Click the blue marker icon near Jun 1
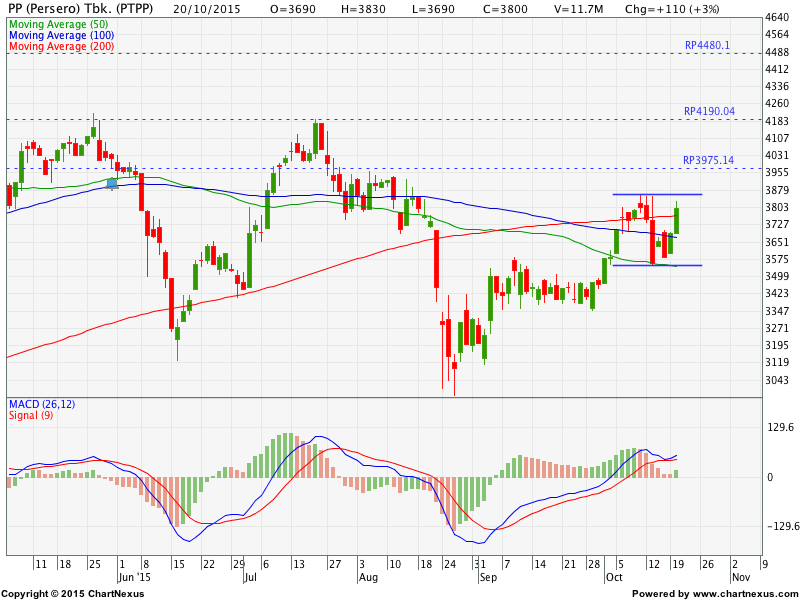This screenshot has height=600, width=800. coord(112,182)
